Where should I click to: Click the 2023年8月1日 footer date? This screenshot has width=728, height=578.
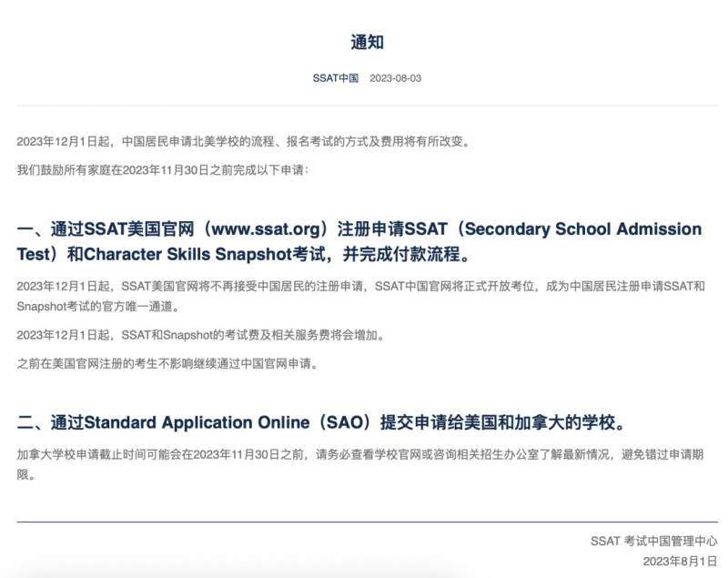pyautogui.click(x=680, y=562)
